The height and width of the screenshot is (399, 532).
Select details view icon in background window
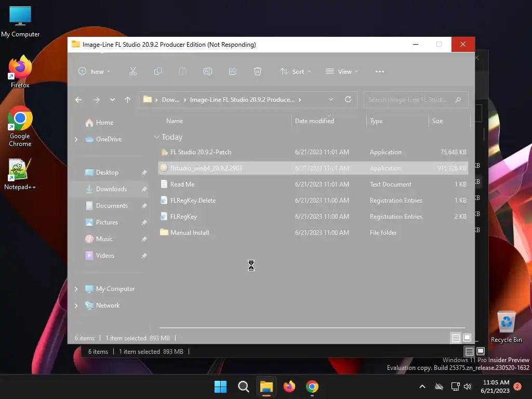[x=469, y=351]
